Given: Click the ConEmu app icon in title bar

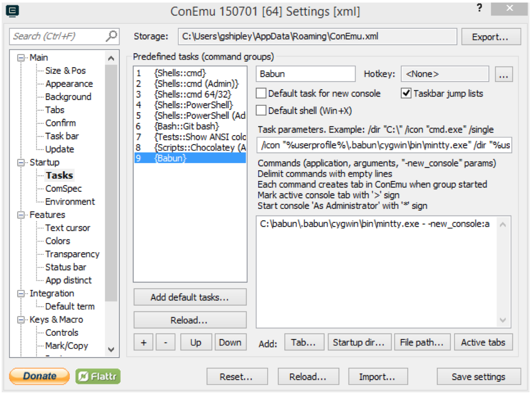Looking at the screenshot, I should point(12,11).
